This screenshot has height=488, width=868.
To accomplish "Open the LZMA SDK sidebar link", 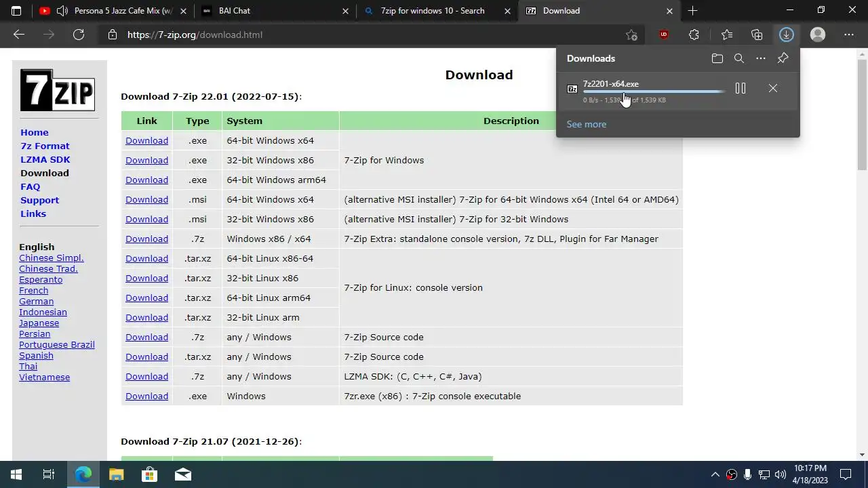I will click(45, 159).
